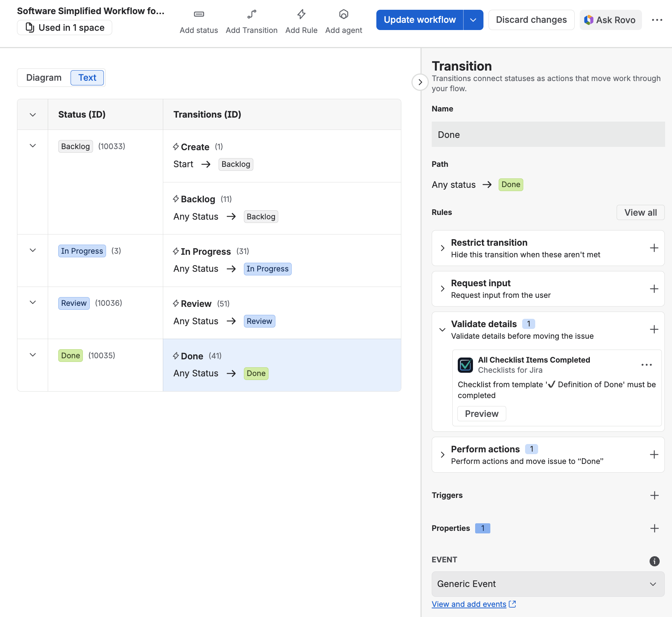Click the Create transition lightning icon

click(176, 147)
